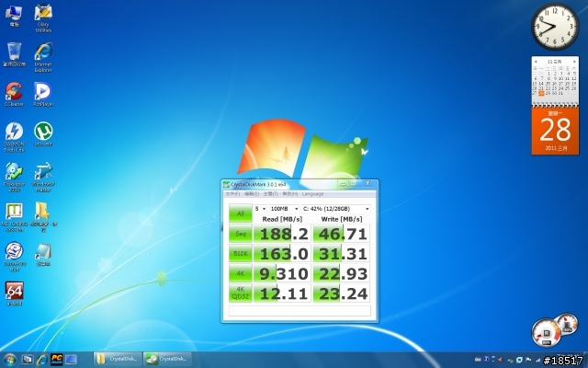
Task: Click the flag Action Center tray icon
Action: click(x=528, y=360)
